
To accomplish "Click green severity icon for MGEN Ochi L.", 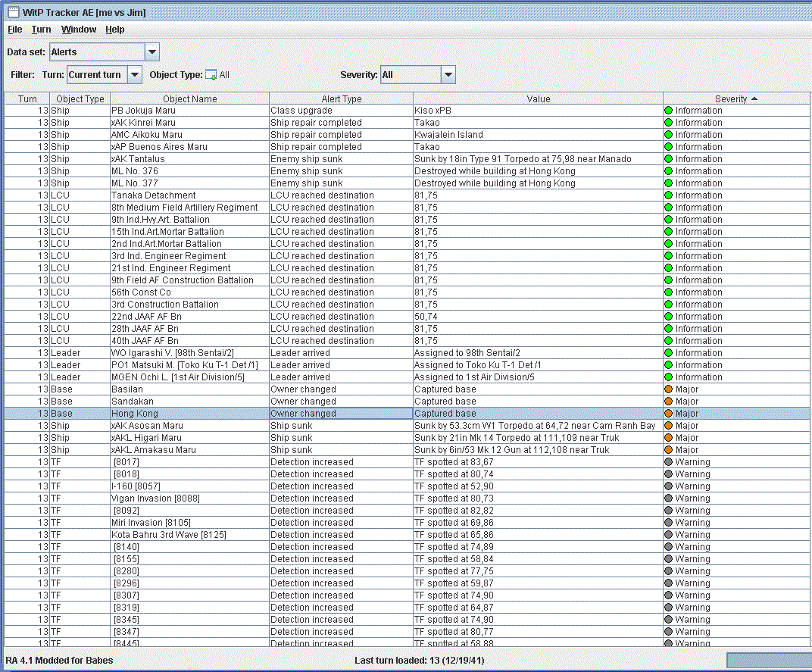I will pyautogui.click(x=669, y=377).
